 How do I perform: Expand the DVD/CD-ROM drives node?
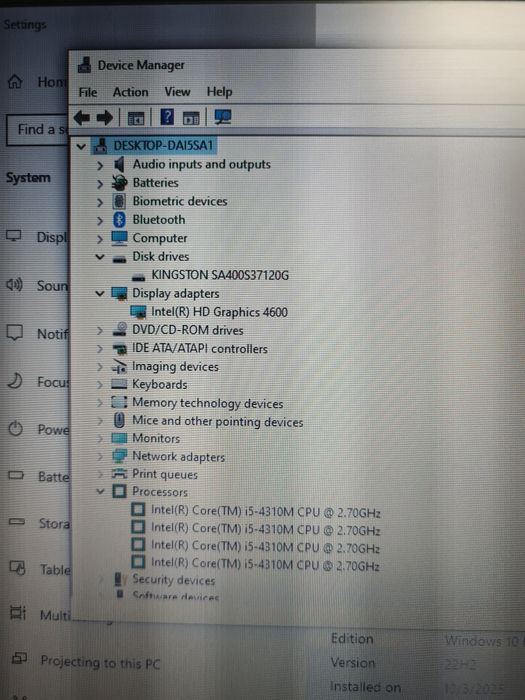pyautogui.click(x=100, y=330)
